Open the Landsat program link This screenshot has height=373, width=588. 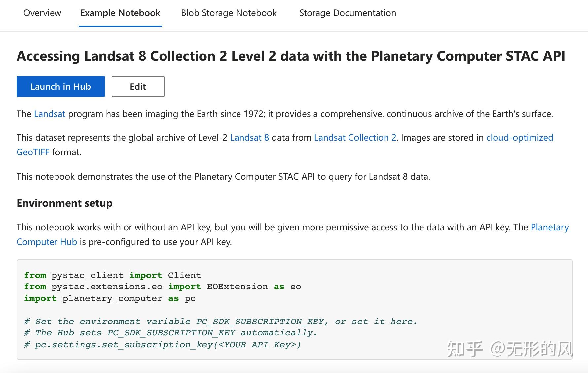tap(50, 114)
